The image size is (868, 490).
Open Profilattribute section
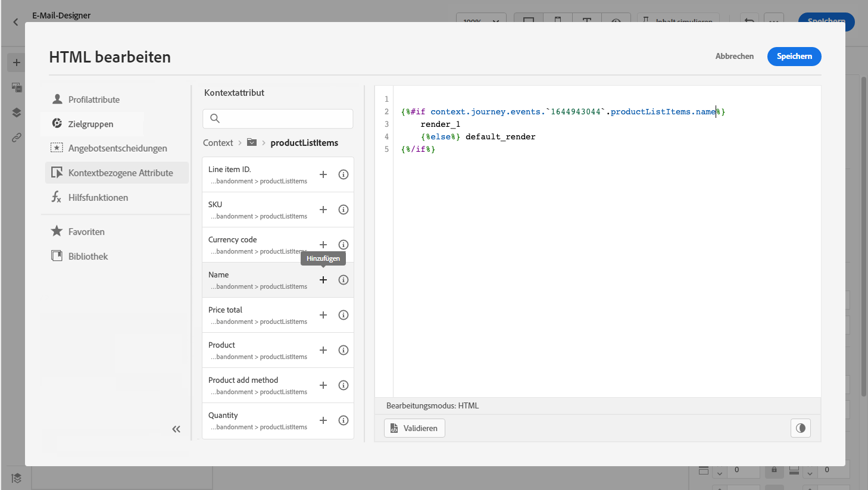click(x=93, y=99)
